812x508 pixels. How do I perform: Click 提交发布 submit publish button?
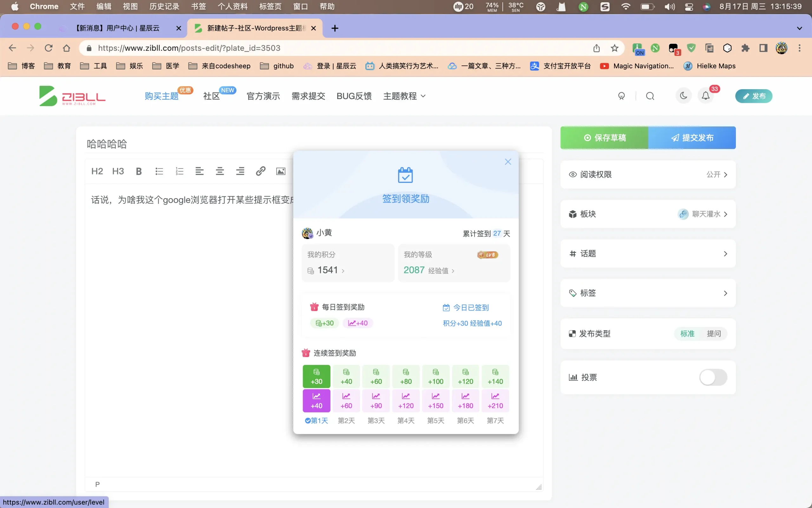692,138
